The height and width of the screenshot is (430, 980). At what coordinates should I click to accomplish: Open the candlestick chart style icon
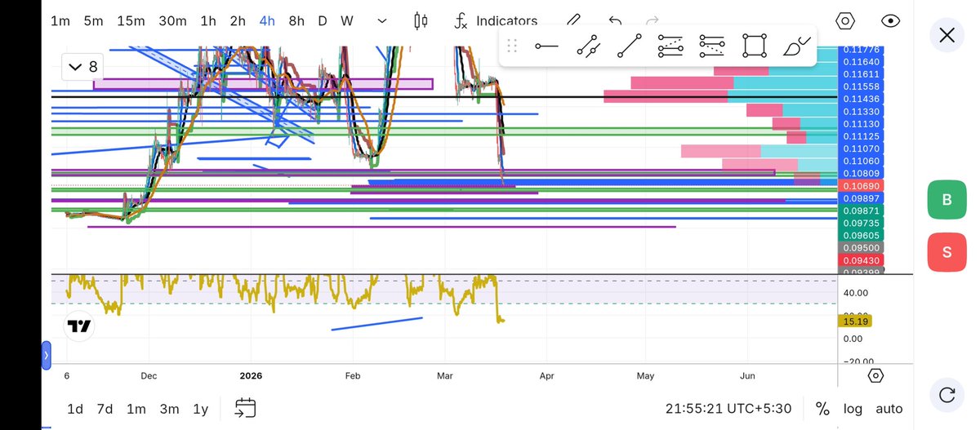coord(421,21)
